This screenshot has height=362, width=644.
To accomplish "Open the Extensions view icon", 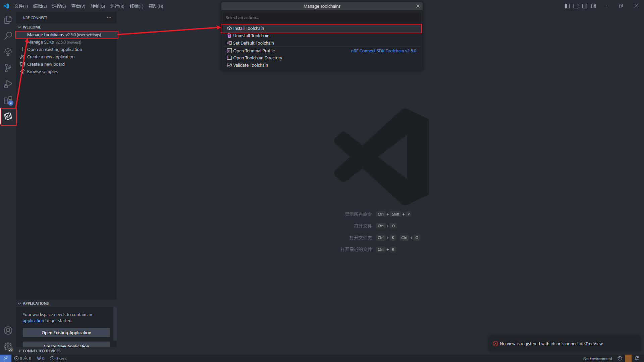I will click(x=8, y=100).
